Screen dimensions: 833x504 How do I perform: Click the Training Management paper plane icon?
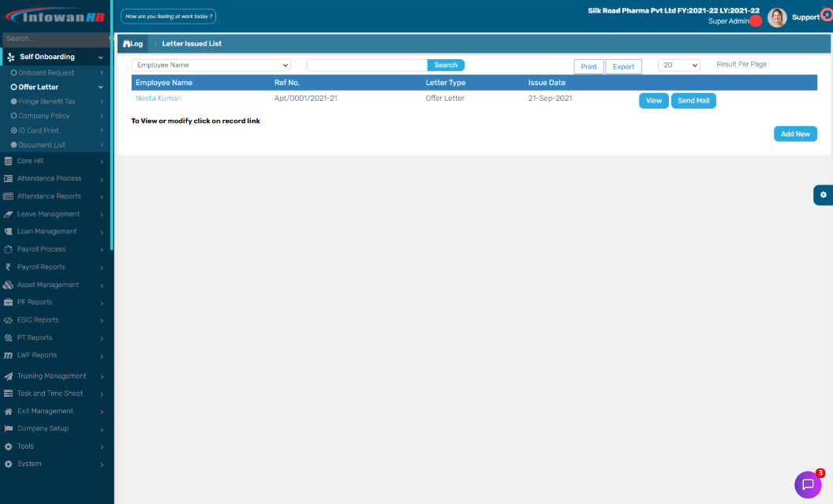point(9,376)
